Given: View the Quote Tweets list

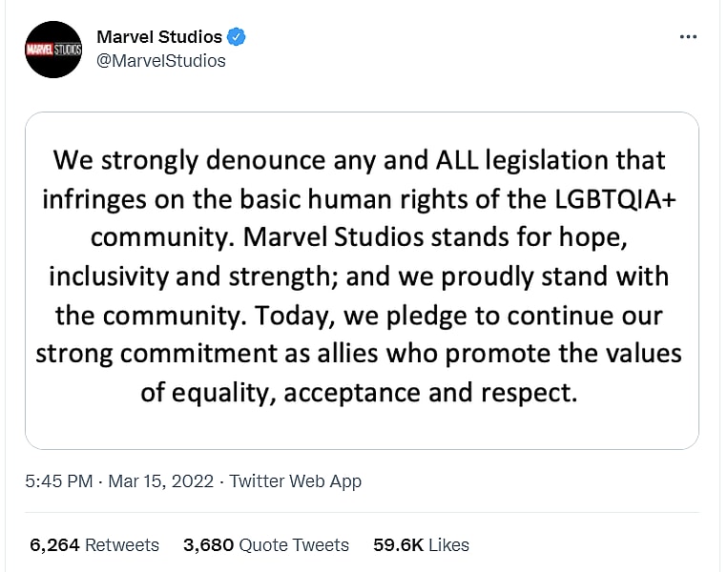Looking at the screenshot, I should tap(294, 545).
